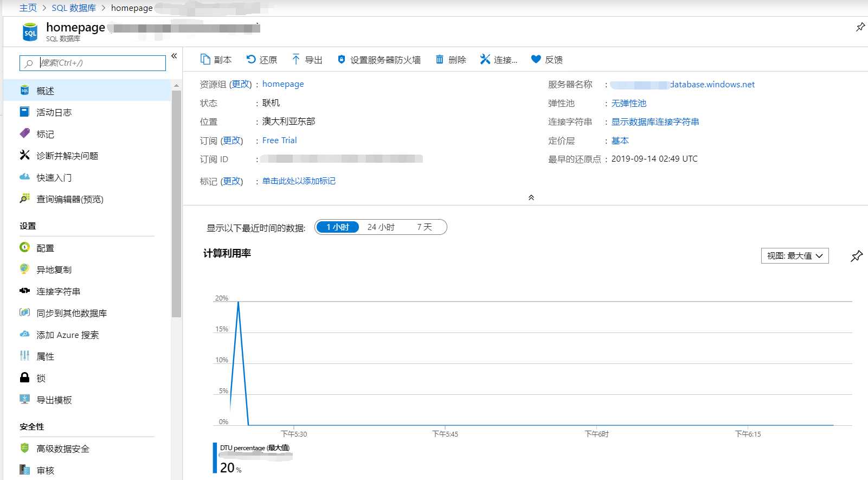Change subscription via 更改 link
The width and height of the screenshot is (868, 480).
232,140
